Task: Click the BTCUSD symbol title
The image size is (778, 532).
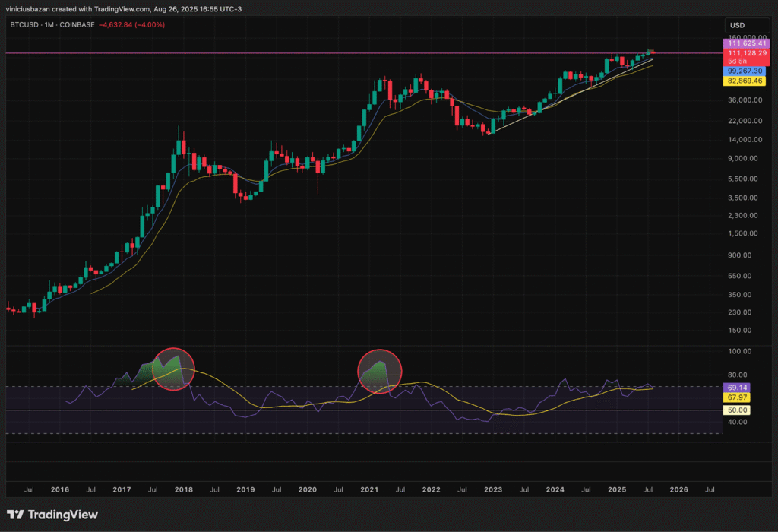Action: [x=26, y=25]
